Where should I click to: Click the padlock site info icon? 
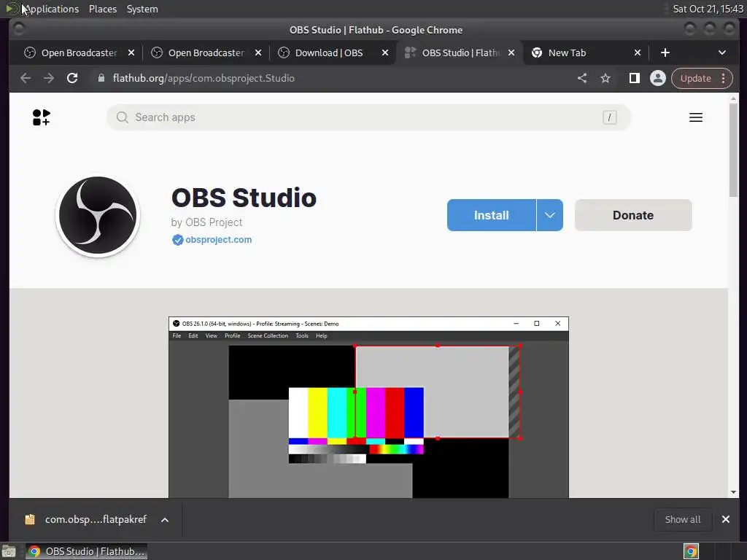pos(101,78)
